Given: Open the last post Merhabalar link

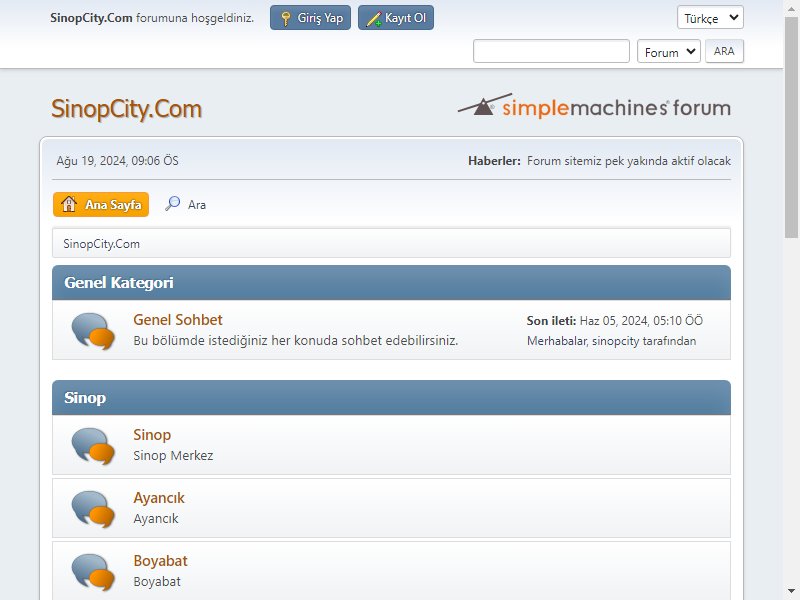Looking at the screenshot, I should coord(558,341).
